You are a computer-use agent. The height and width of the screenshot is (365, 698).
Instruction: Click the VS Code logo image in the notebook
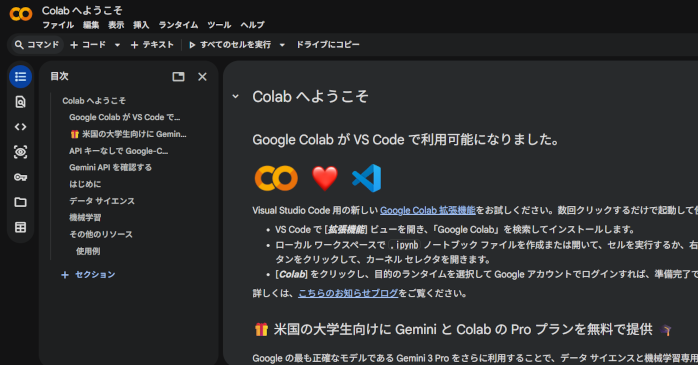pos(367,178)
